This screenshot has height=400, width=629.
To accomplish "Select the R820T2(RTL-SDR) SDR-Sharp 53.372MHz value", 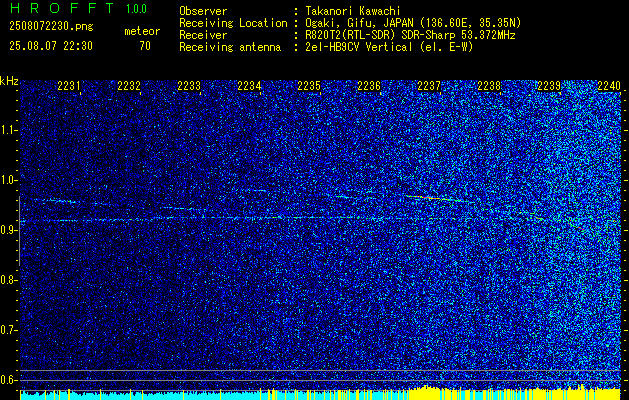I will tap(410, 35).
